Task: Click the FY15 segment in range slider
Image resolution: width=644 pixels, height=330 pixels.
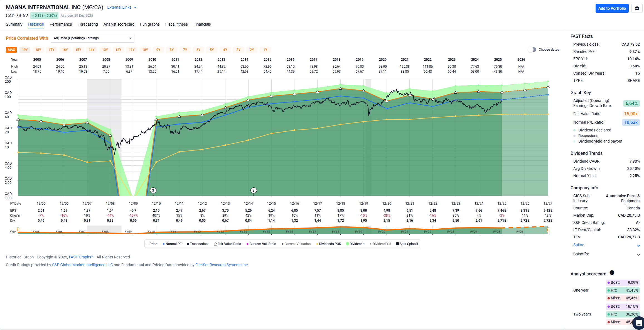Action: point(266,232)
